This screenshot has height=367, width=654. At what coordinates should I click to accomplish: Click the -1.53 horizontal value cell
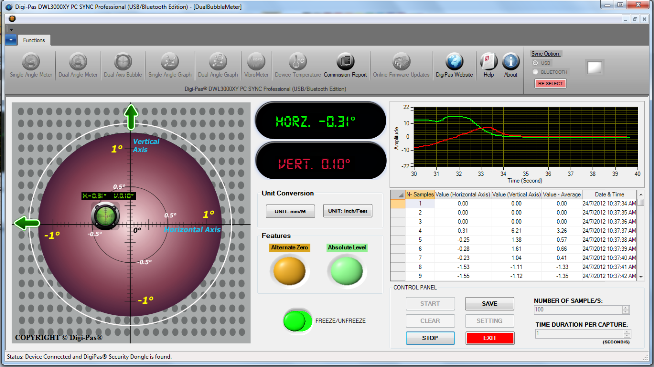point(463,267)
